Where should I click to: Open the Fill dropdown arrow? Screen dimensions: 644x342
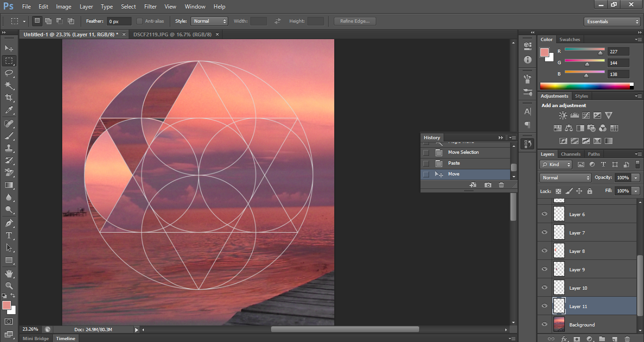coord(636,191)
